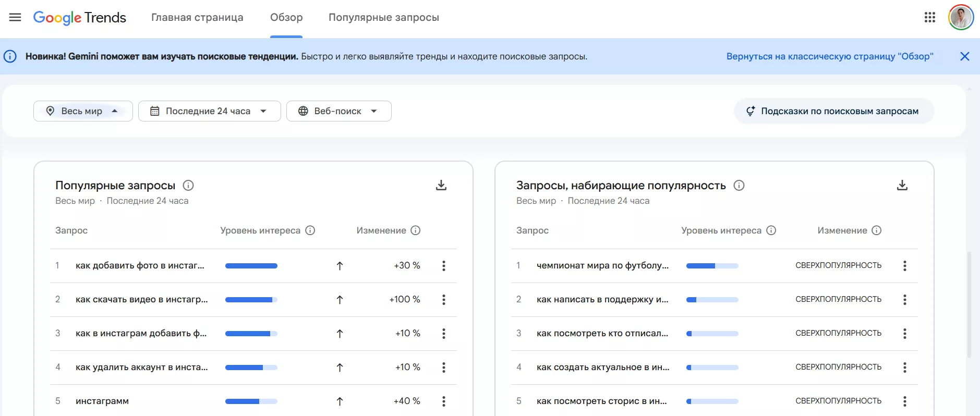Click the info icon in the blue banner
Image resolution: width=980 pixels, height=416 pixels.
(x=10, y=56)
